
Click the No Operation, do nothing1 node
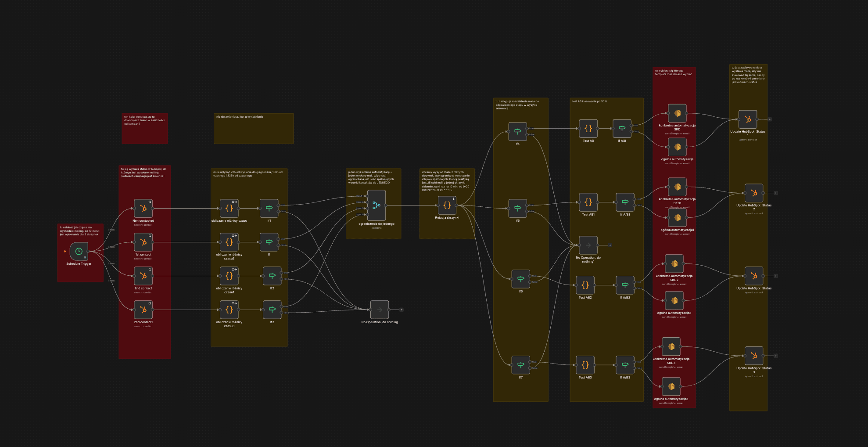click(588, 245)
